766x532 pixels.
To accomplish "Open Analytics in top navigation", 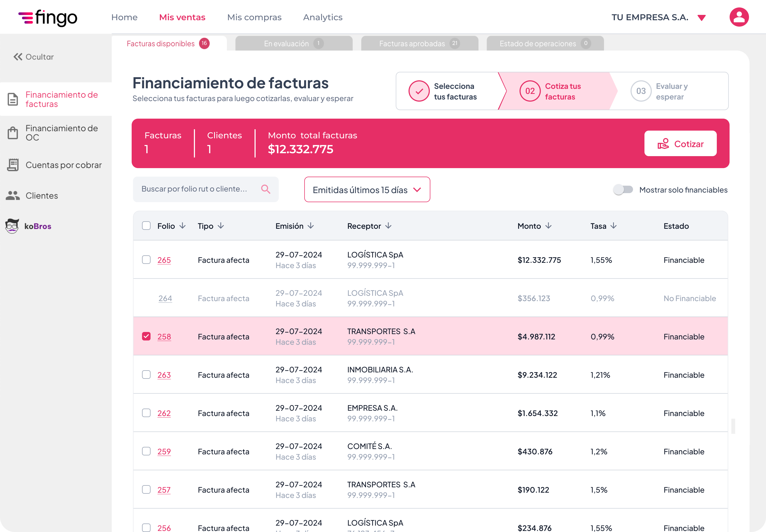I will coord(323,17).
